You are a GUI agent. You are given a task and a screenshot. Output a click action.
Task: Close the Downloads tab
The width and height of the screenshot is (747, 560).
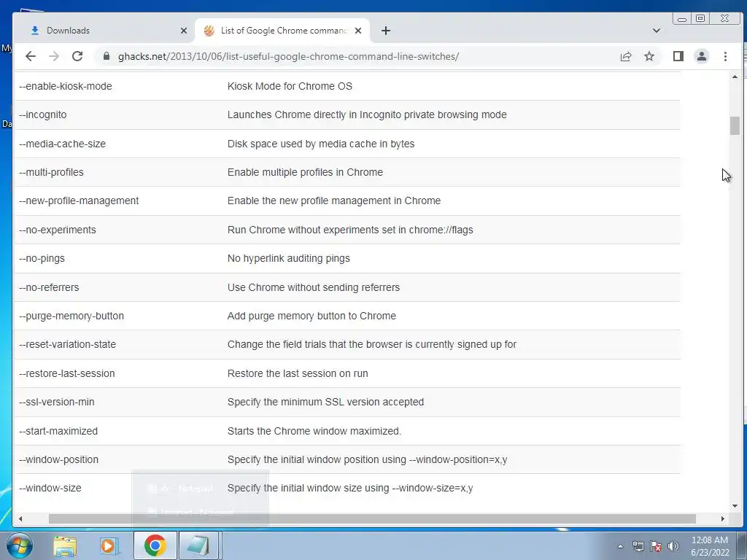pos(183,31)
